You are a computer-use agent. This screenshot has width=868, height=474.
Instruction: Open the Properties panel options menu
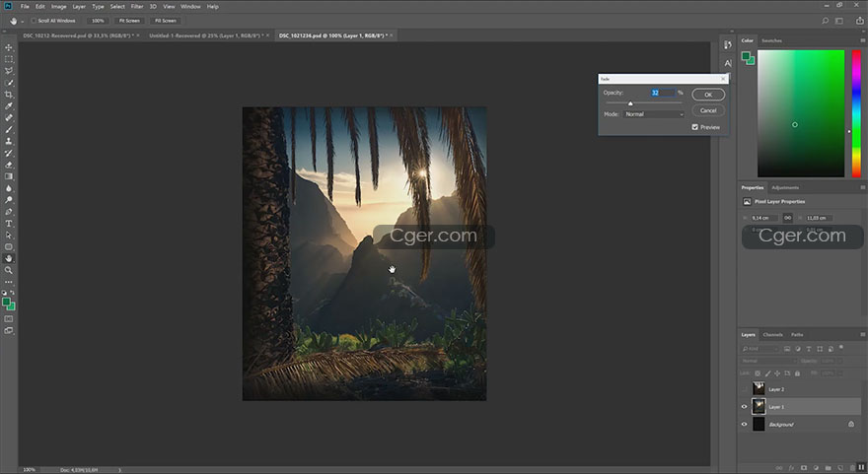[862, 187]
